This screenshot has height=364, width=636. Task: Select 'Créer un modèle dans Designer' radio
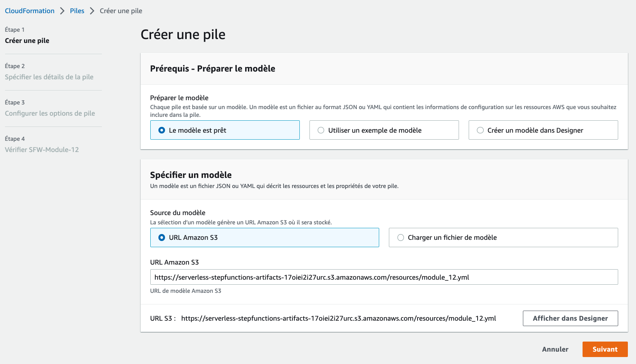(543, 130)
